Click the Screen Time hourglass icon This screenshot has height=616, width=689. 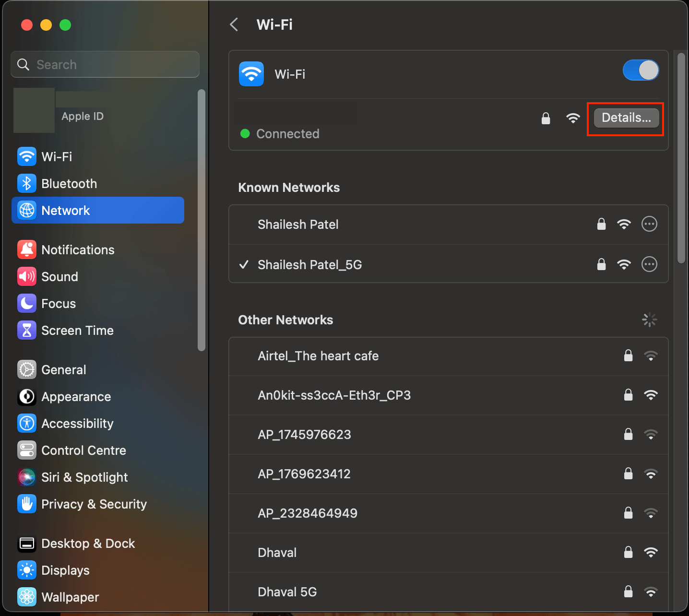pos(27,330)
